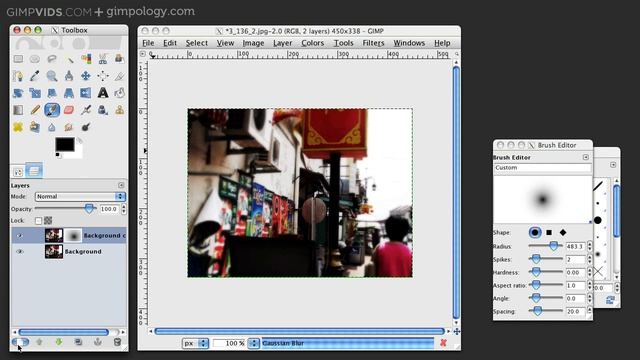The image size is (640, 360).
Task: Select the Fuzzy Select wand tool
Action: pos(69,59)
